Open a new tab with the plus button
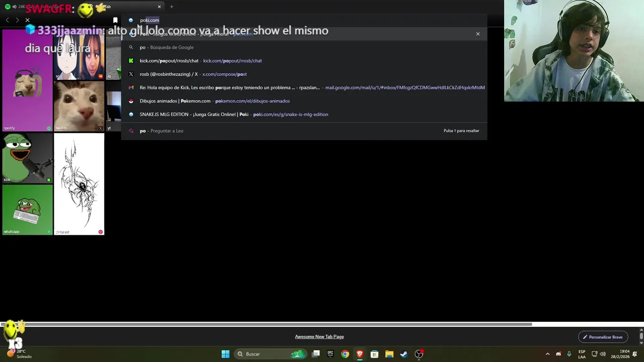644x362 pixels. point(172,7)
